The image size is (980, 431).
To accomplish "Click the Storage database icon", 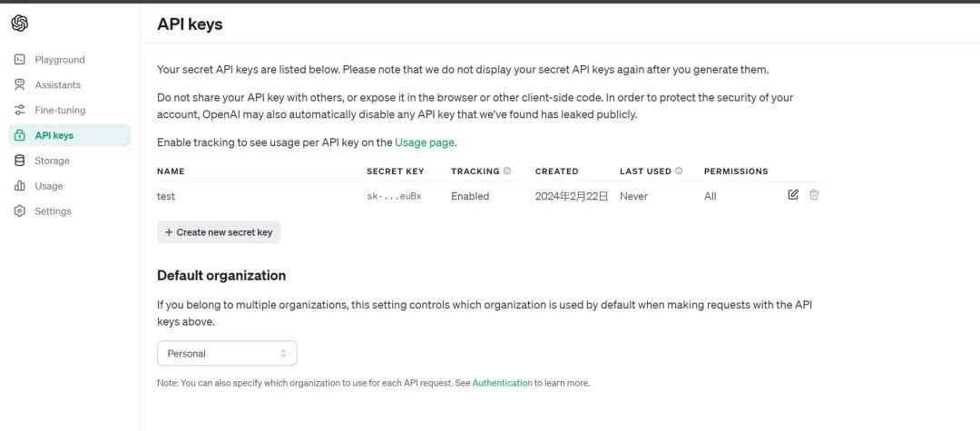I will click(x=20, y=161).
